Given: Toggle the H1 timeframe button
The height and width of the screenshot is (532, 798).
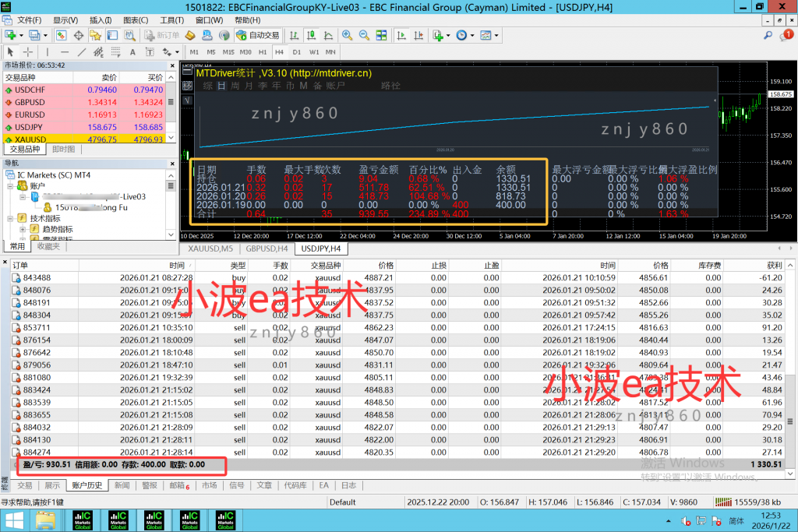Looking at the screenshot, I should tap(263, 52).
